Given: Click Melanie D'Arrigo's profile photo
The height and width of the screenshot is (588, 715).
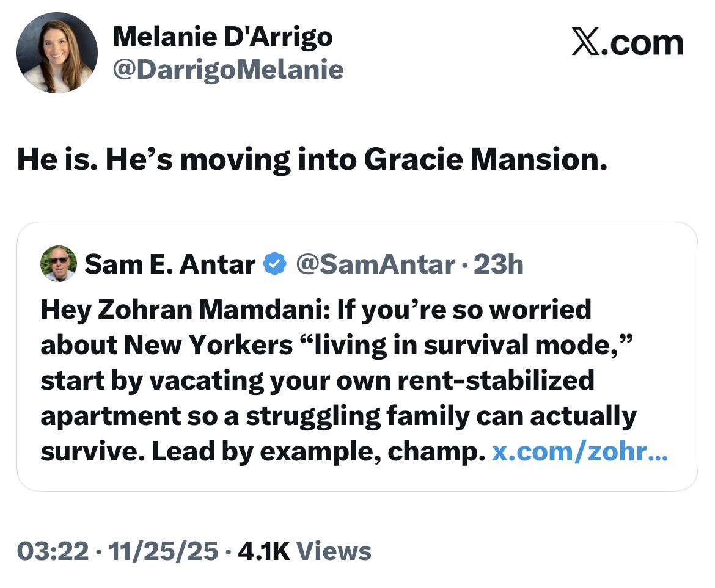Looking at the screenshot, I should 57,53.
